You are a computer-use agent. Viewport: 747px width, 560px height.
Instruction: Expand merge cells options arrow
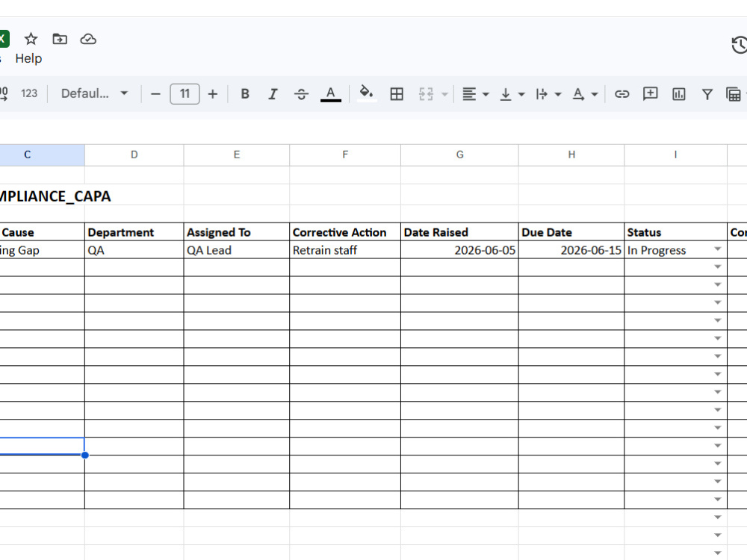(444, 94)
